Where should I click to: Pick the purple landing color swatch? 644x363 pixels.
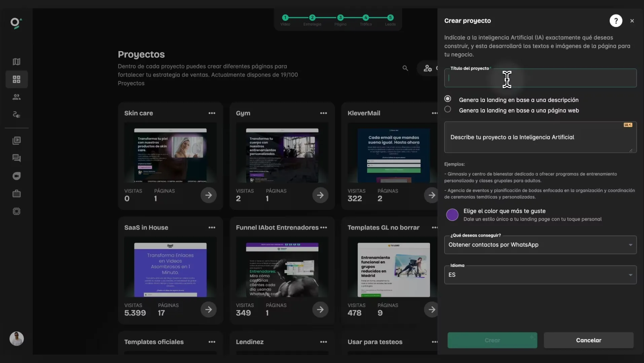[x=452, y=215]
